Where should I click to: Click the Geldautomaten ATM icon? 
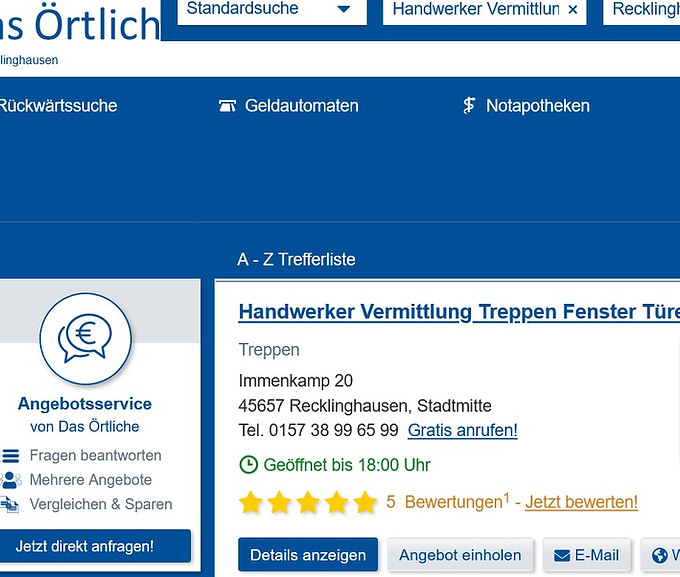tap(227, 106)
